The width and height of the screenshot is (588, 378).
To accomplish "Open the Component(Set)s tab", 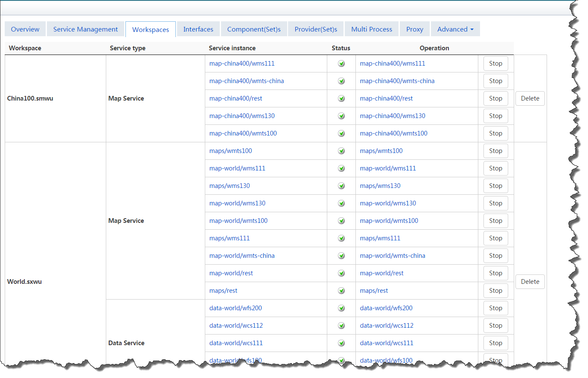I will [x=254, y=29].
